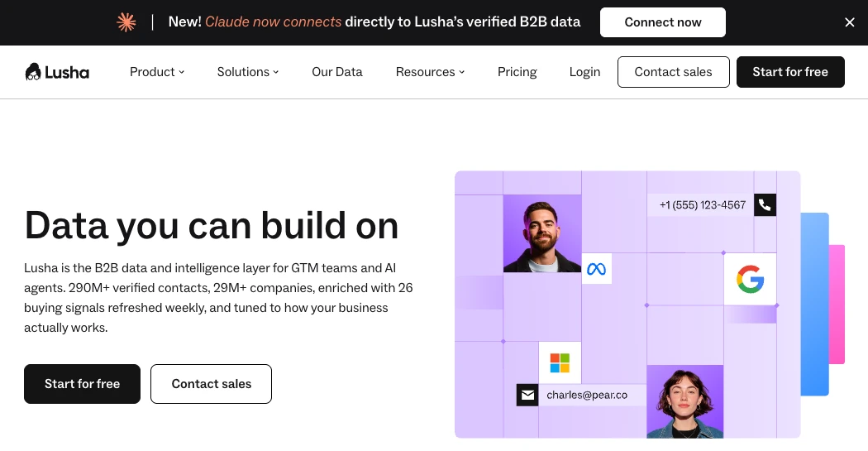Click the bearded man's portrait photo

coord(542,233)
